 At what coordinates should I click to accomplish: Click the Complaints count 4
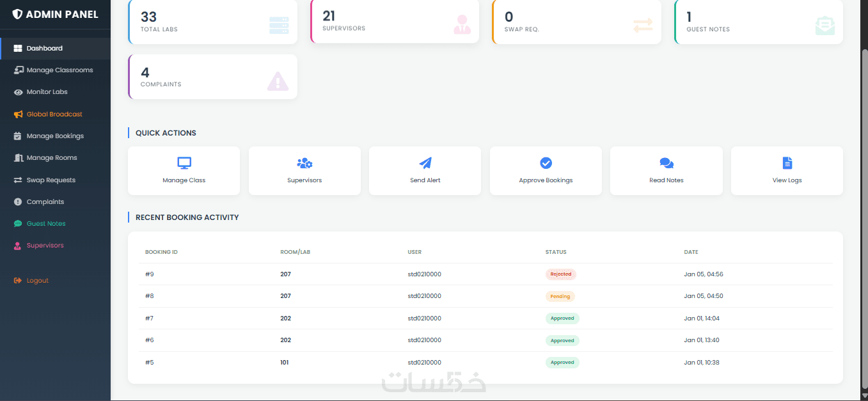pyautogui.click(x=145, y=72)
